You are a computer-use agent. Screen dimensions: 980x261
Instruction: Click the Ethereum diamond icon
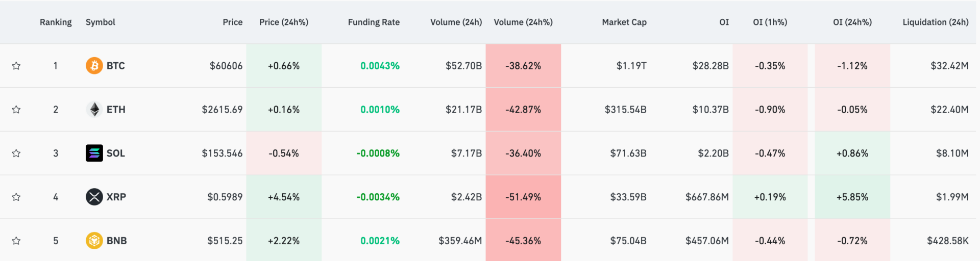click(x=94, y=110)
